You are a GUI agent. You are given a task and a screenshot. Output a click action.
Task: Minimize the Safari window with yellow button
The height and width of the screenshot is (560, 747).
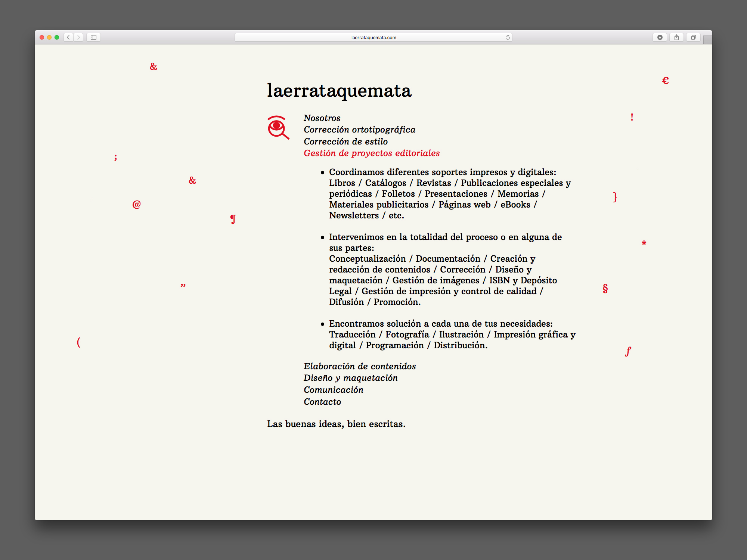(x=49, y=37)
